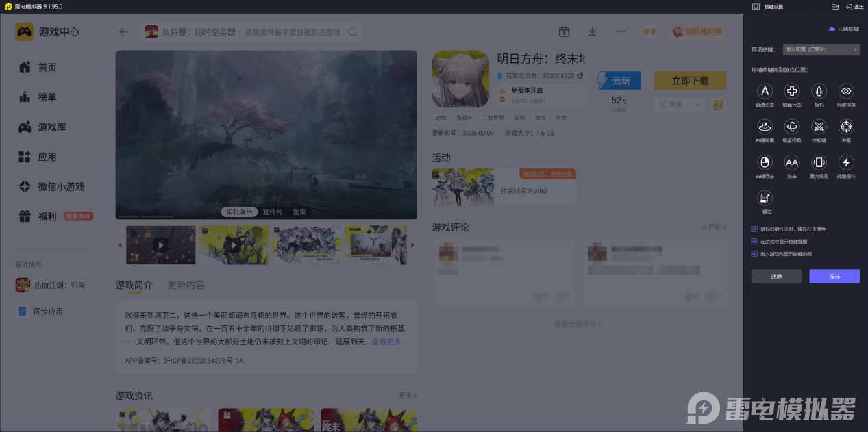Screen dimensions: 868x432
Task: Select the 连击 AA icon
Action: click(x=792, y=162)
